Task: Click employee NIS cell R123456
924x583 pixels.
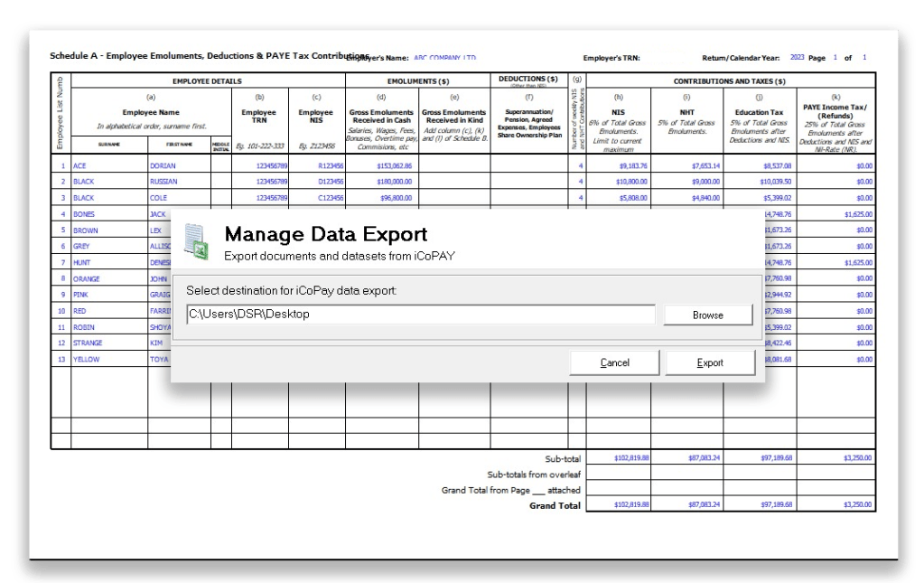Action: coord(317,166)
